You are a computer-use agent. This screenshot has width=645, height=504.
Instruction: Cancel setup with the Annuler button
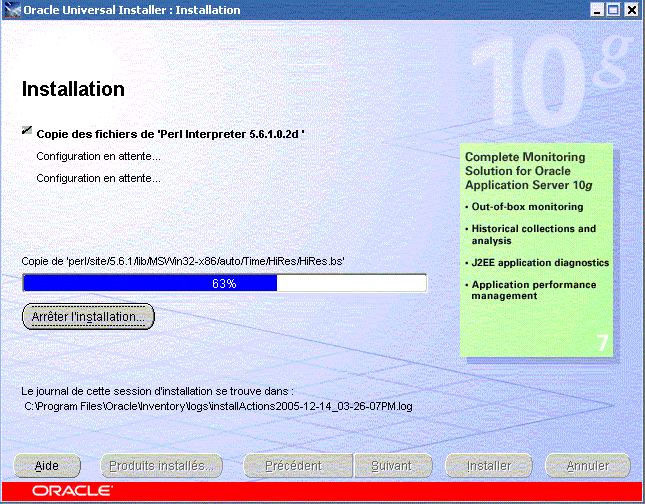pos(587,466)
